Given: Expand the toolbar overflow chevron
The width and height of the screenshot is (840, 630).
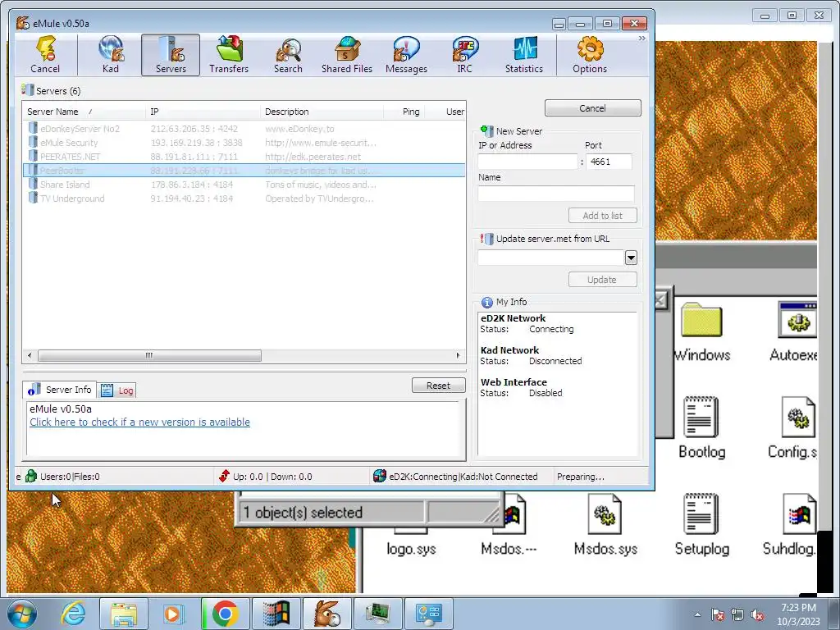Looking at the screenshot, I should pyautogui.click(x=641, y=39).
